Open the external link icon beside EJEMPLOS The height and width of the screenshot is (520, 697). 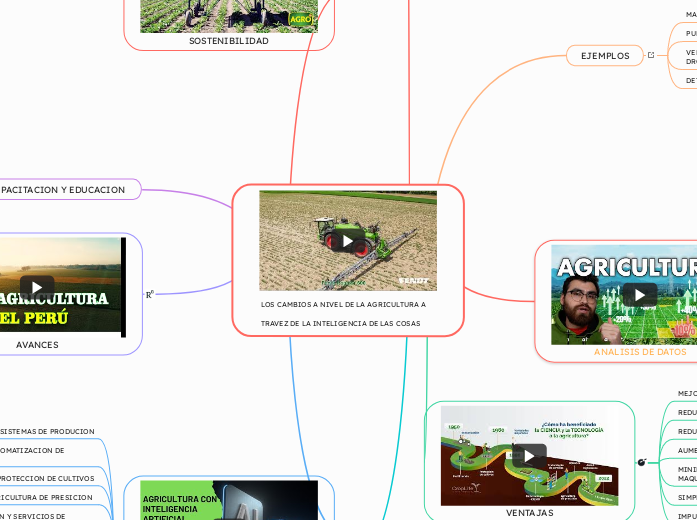651,55
